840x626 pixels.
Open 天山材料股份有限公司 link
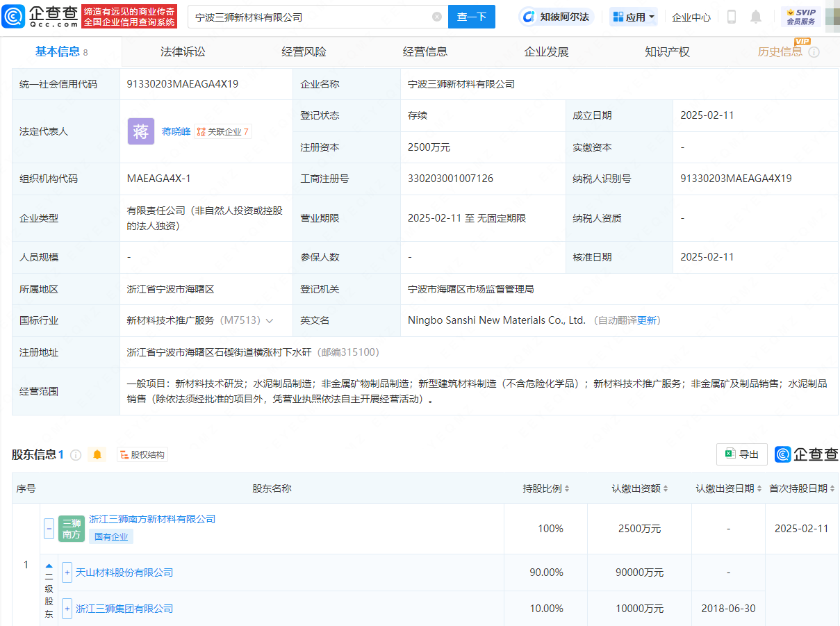point(124,573)
